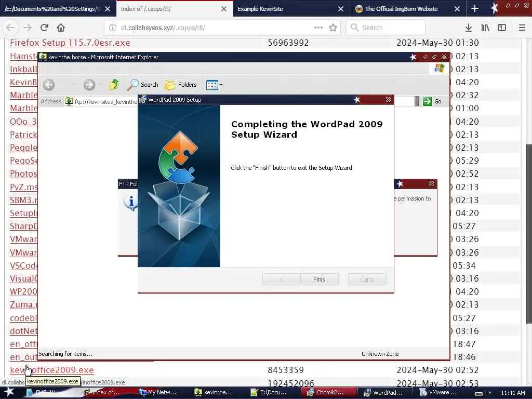Screen dimensions: 532x399
Task: Open a new Firefox tab
Action: (x=475, y=9)
